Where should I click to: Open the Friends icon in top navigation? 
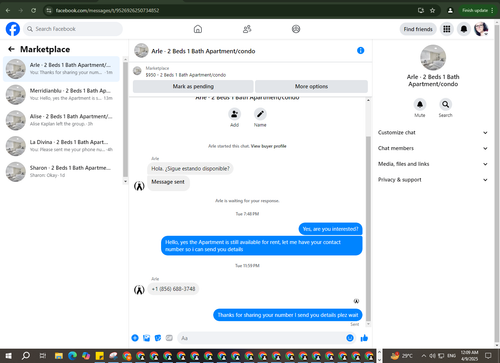[x=247, y=29]
